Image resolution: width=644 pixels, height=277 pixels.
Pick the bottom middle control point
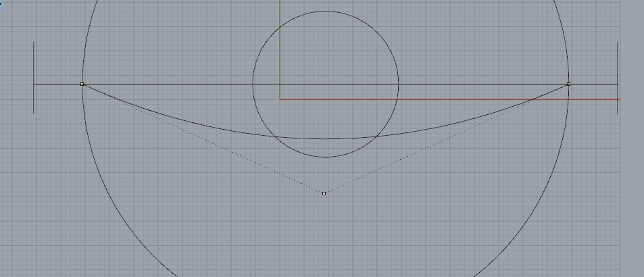click(324, 194)
